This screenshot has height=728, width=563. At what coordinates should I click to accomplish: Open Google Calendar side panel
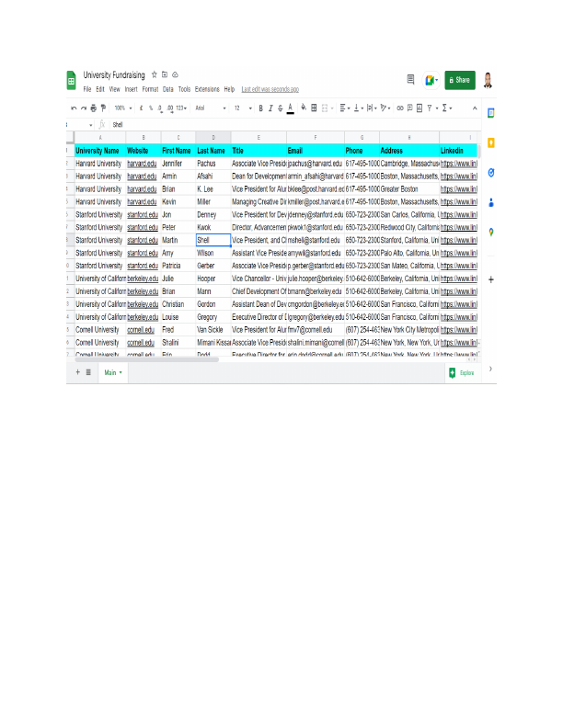(490, 113)
